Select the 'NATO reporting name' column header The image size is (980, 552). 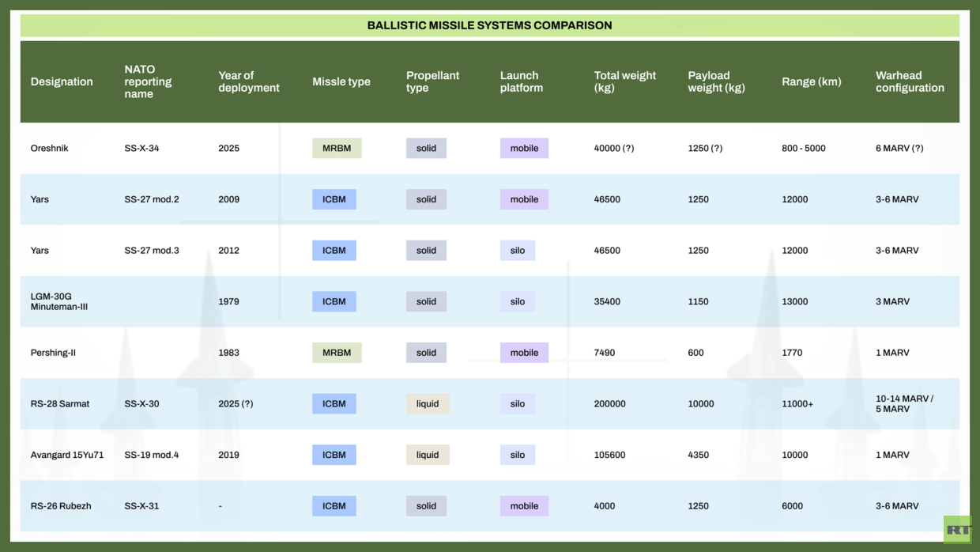click(x=148, y=81)
